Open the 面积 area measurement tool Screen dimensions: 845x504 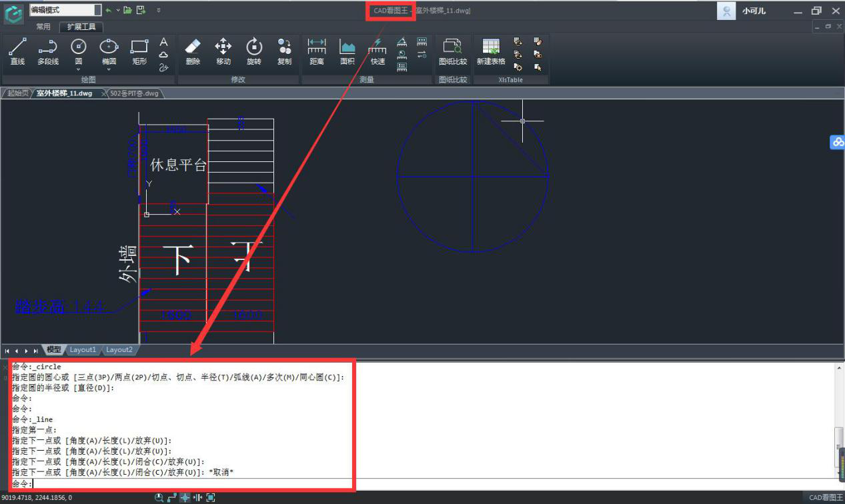coord(347,51)
